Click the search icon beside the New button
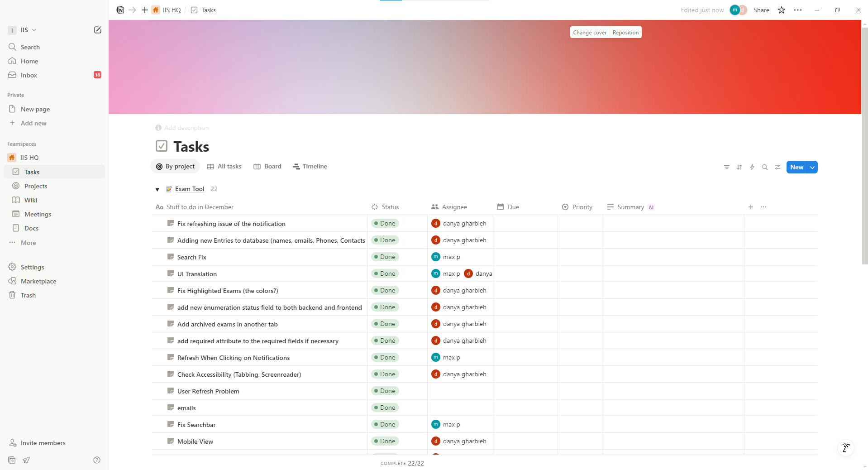Screen dimensions: 868x470 765,167
